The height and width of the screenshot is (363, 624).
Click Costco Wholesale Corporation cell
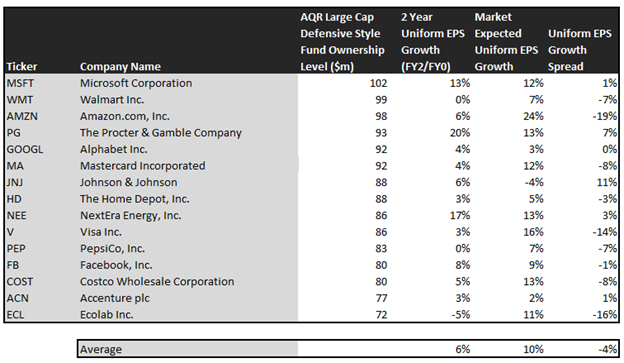pos(157,281)
